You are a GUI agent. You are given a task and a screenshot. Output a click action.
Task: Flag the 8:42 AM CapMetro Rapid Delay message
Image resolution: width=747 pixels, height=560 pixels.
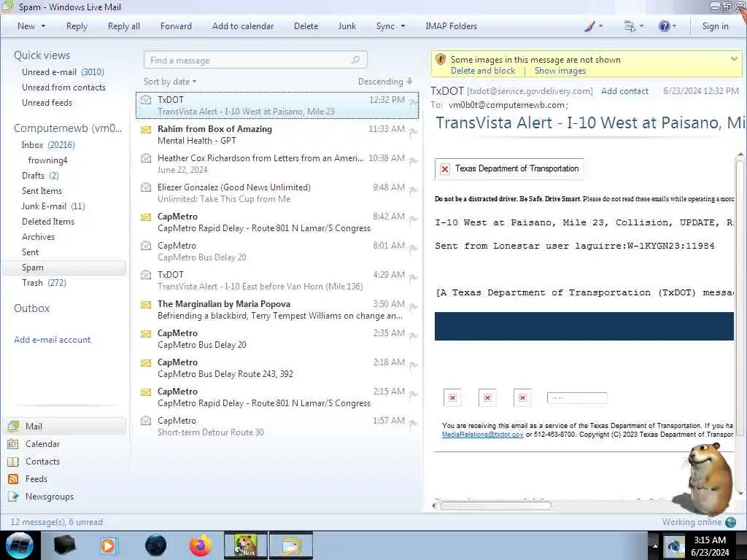pos(413,220)
